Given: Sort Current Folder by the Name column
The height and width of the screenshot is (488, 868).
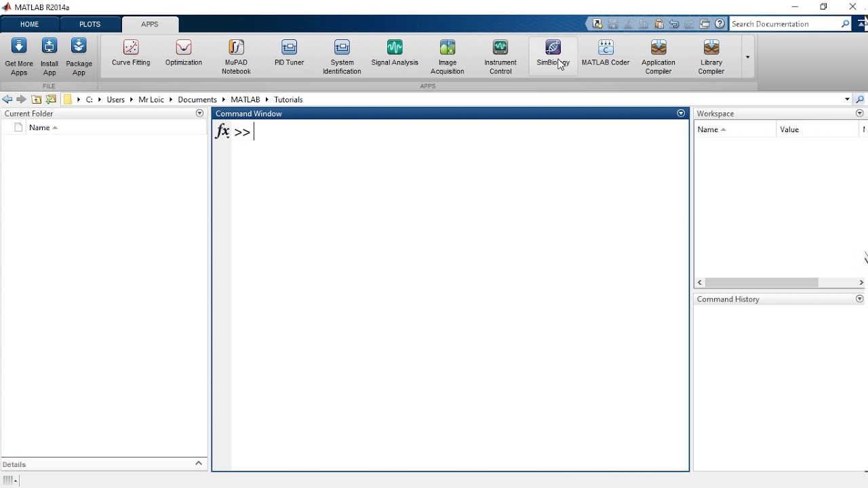Looking at the screenshot, I should coord(43,127).
